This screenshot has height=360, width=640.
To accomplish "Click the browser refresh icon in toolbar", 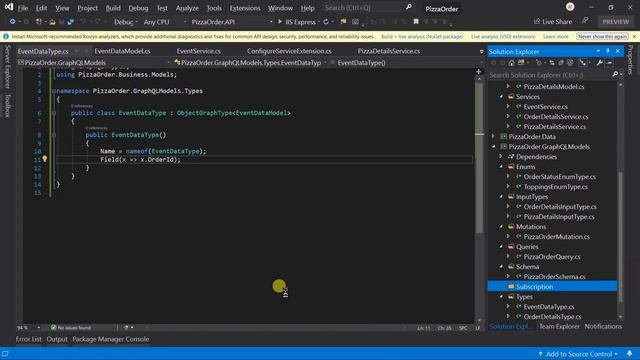I will tap(326, 22).
